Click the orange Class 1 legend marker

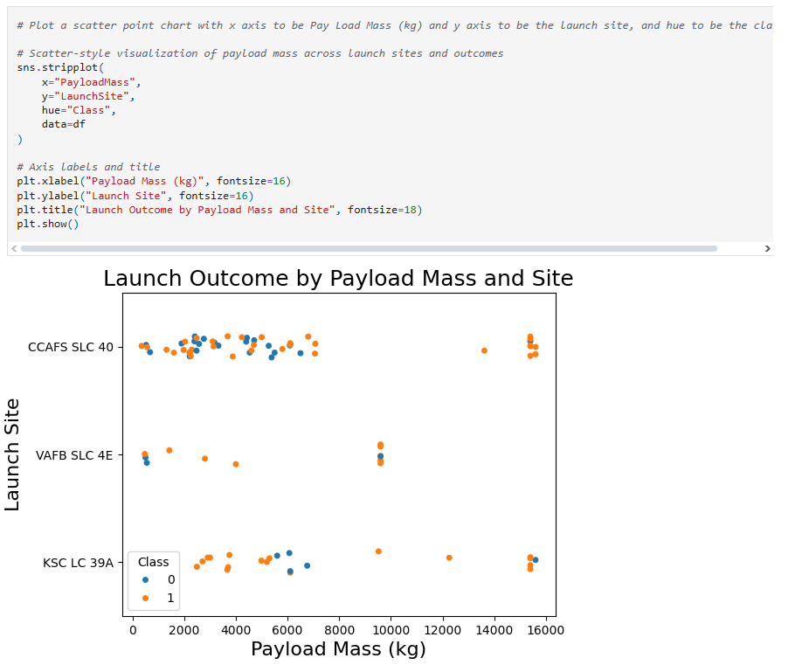146,598
